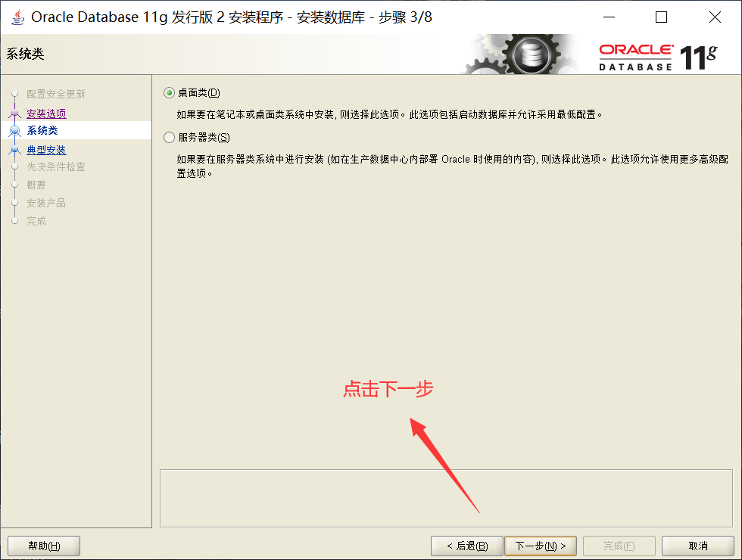The height and width of the screenshot is (560, 742).
Task: Click the installer window title text
Action: pos(227,17)
